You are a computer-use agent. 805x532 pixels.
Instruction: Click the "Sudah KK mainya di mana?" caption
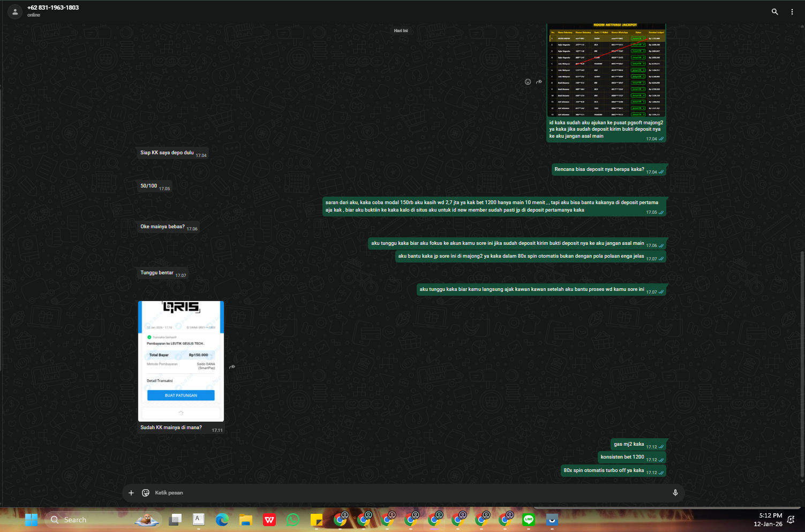[x=171, y=428]
